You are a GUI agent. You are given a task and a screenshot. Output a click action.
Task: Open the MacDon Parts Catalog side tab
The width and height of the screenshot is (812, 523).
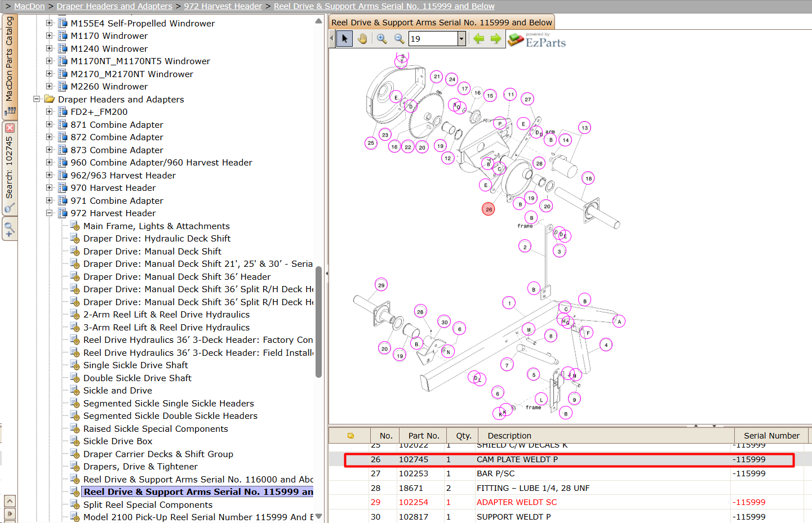pos(10,66)
